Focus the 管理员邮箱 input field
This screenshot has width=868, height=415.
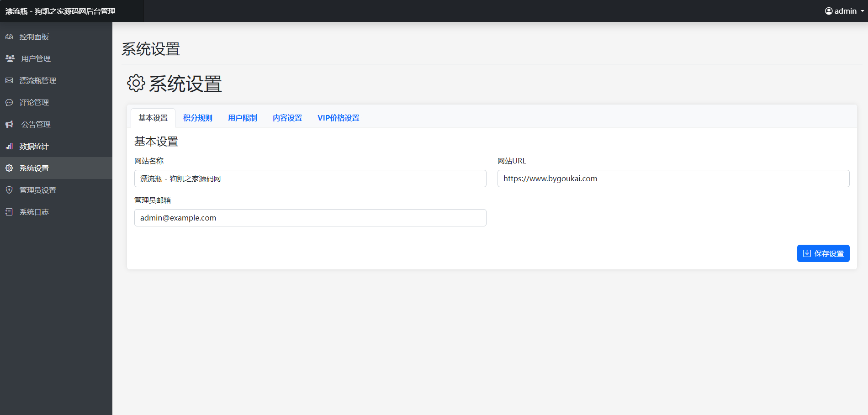tap(310, 218)
